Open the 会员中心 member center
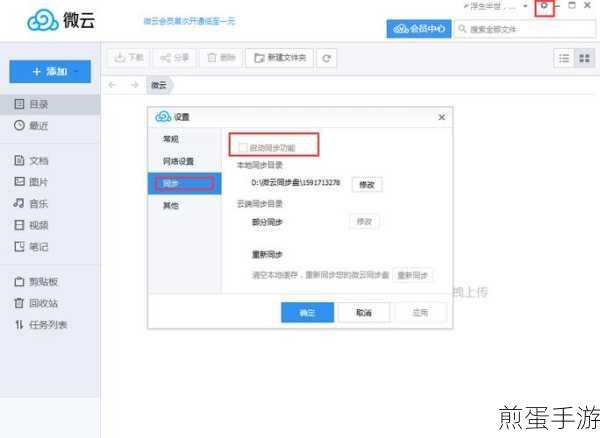The width and height of the screenshot is (600, 438). pyautogui.click(x=419, y=29)
